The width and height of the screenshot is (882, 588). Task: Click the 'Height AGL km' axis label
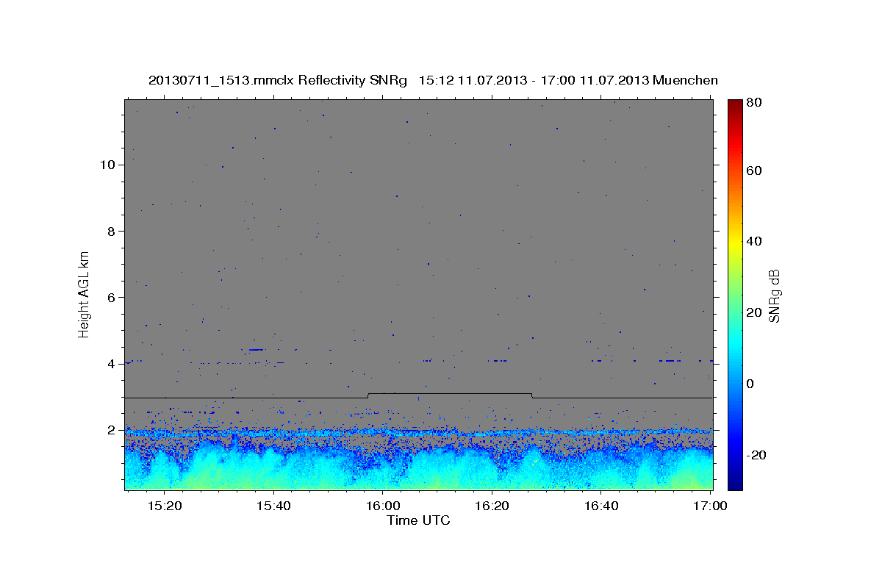[85, 294]
